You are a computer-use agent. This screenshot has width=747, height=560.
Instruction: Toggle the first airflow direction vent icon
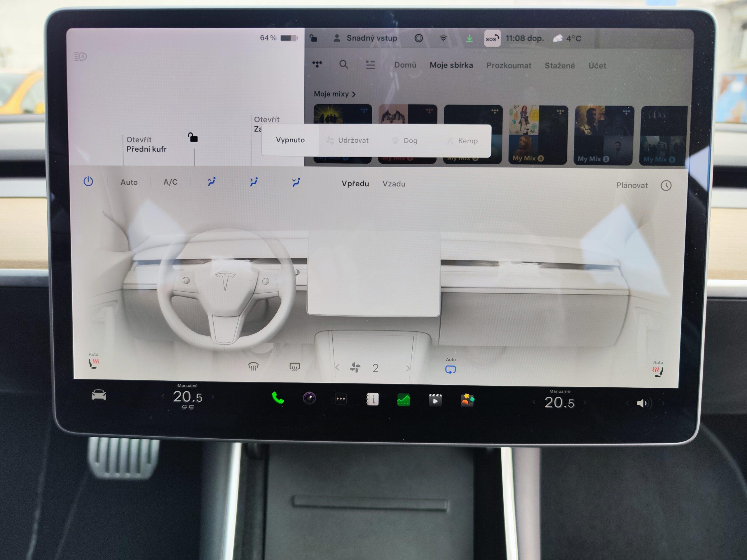[212, 182]
